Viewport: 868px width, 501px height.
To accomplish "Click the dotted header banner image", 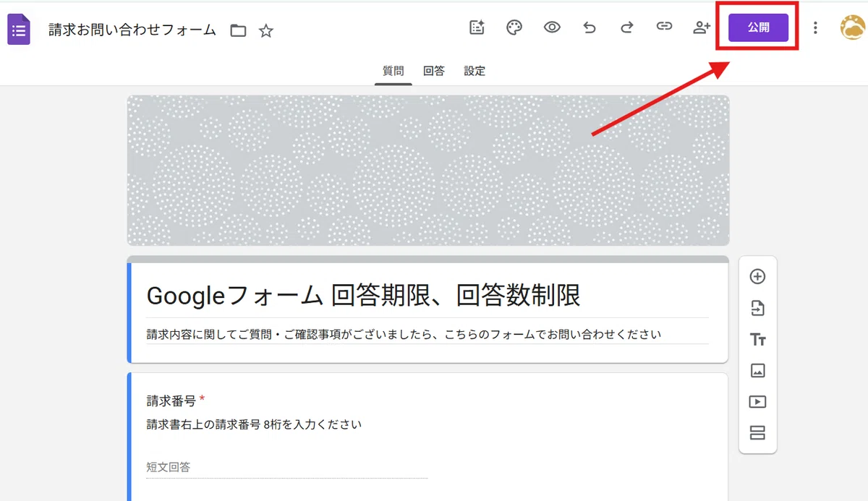I will (x=428, y=171).
